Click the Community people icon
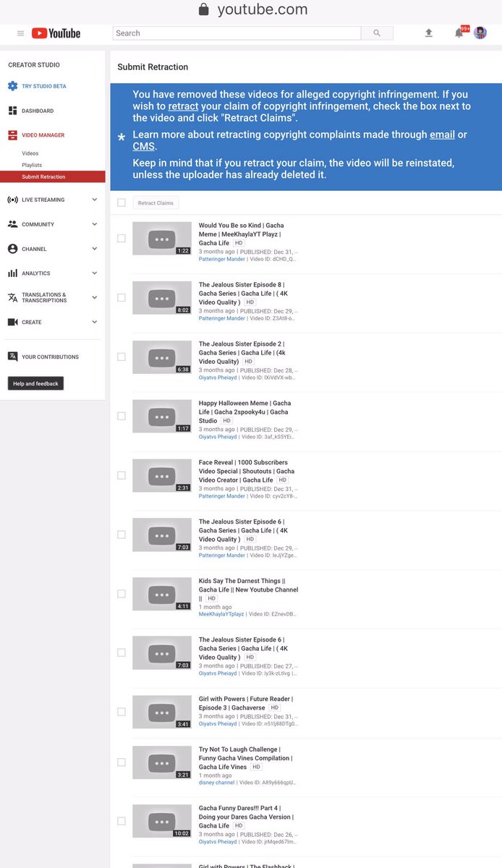502x868 pixels. click(x=12, y=224)
